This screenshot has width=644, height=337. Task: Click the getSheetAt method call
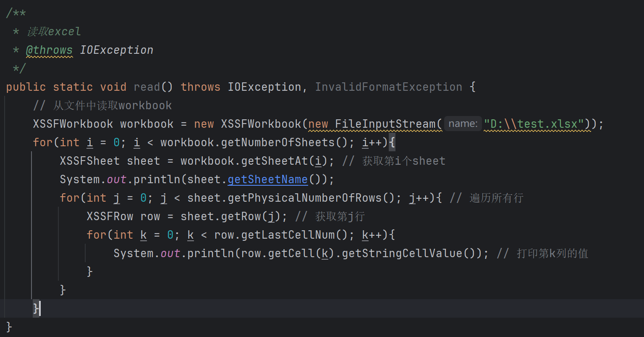tap(275, 161)
